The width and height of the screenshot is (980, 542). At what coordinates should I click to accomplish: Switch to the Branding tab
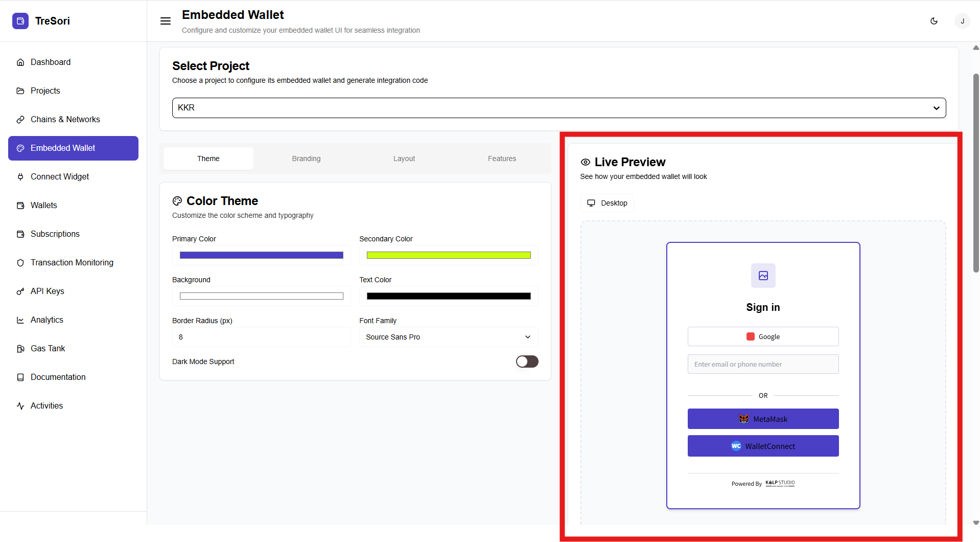click(306, 159)
